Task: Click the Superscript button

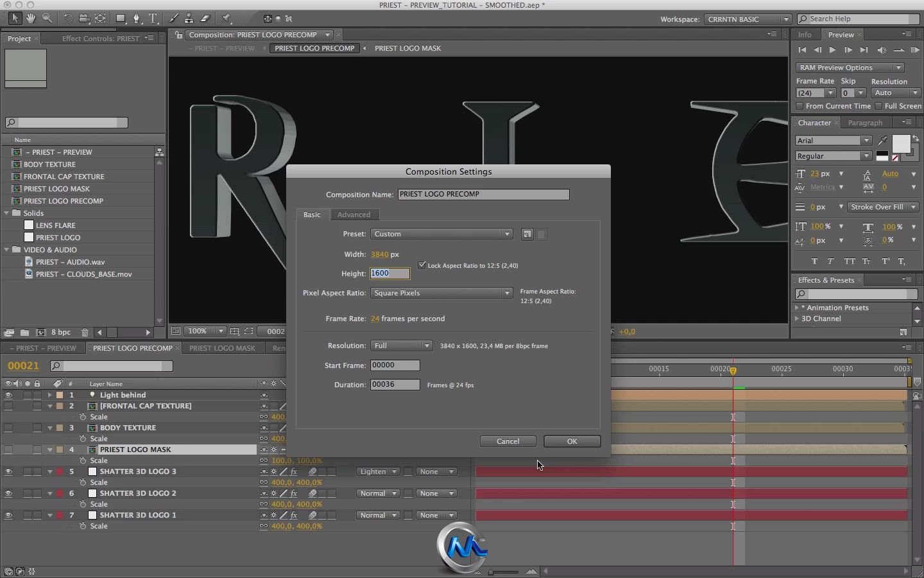Action: pos(886,261)
